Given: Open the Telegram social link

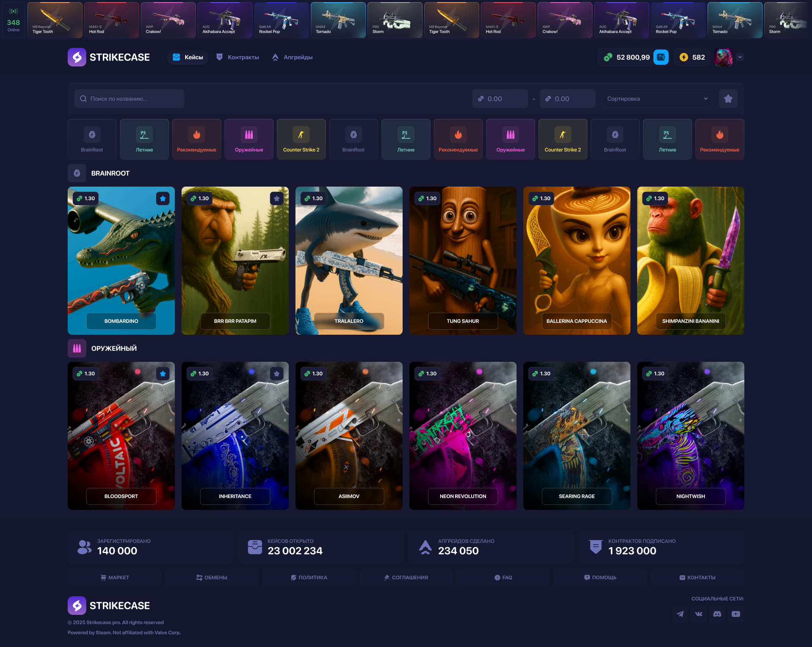Looking at the screenshot, I should [680, 614].
